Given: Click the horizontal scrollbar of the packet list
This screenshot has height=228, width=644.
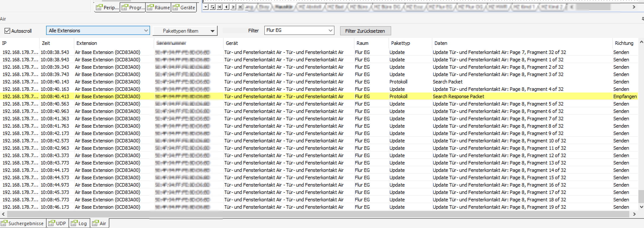Looking at the screenshot, I should (318, 214).
